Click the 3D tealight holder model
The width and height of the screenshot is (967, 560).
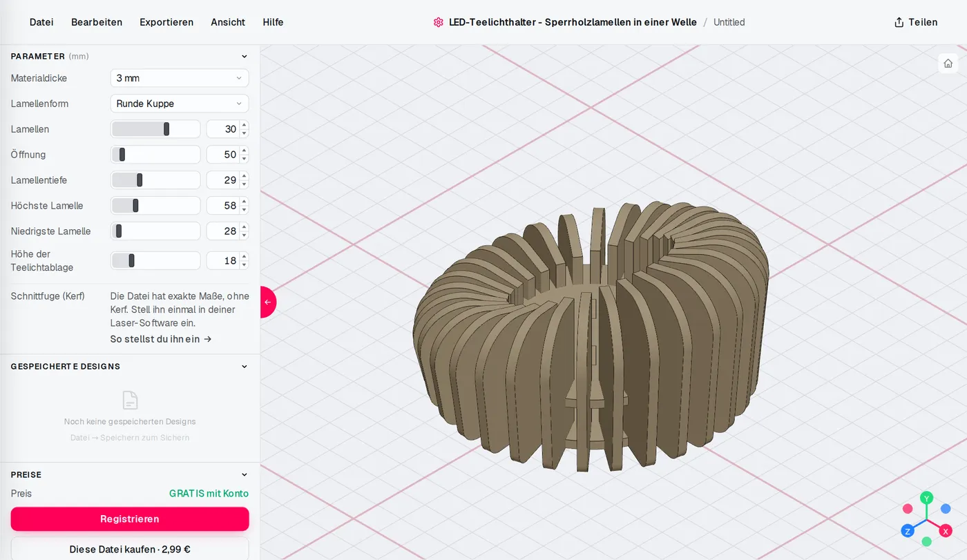591,338
